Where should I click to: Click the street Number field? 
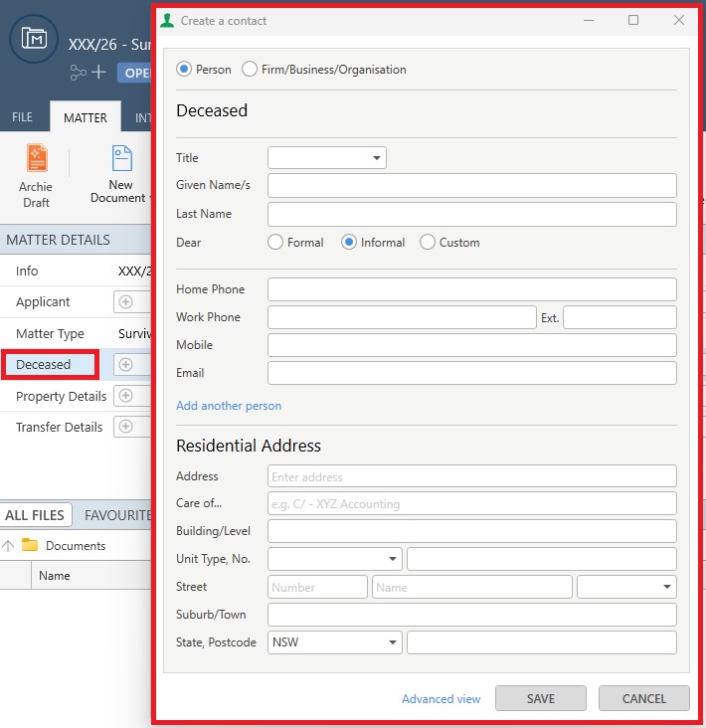(x=317, y=587)
